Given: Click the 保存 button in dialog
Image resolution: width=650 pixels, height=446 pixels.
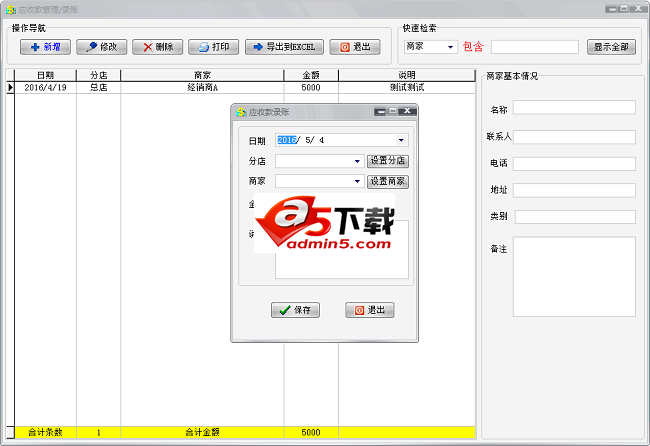Looking at the screenshot, I should point(295,310).
